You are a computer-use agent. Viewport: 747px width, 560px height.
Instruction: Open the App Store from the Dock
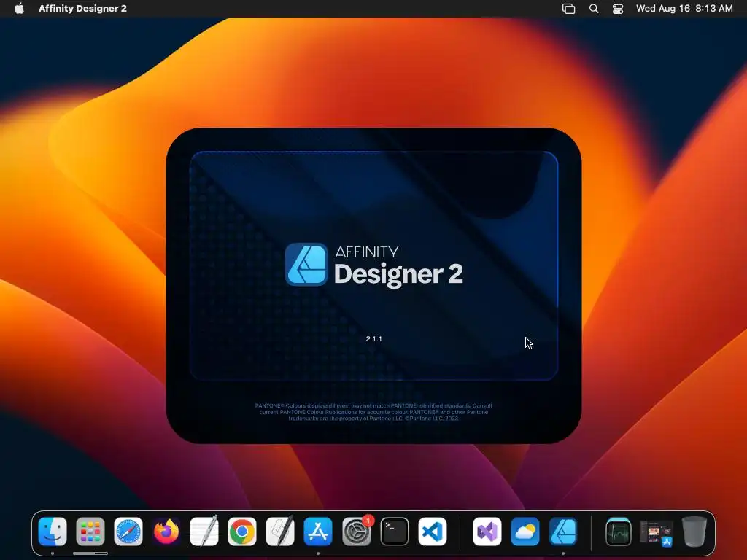[318, 532]
